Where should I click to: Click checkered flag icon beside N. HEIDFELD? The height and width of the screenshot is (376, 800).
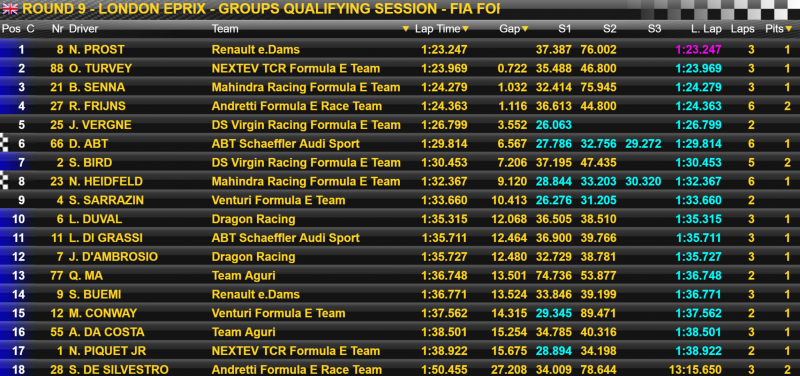pyautogui.click(x=5, y=182)
